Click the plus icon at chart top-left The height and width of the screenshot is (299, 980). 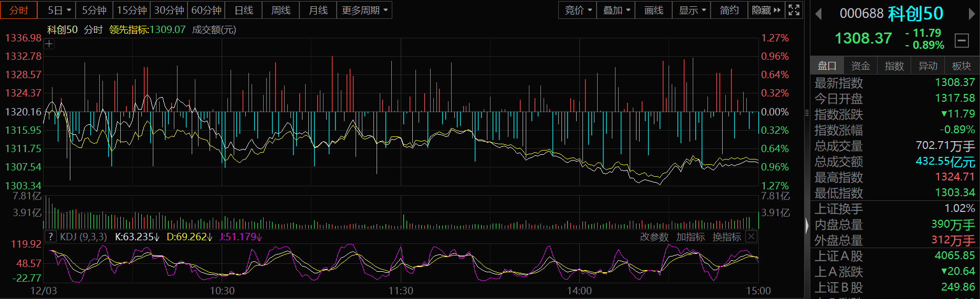(49, 44)
